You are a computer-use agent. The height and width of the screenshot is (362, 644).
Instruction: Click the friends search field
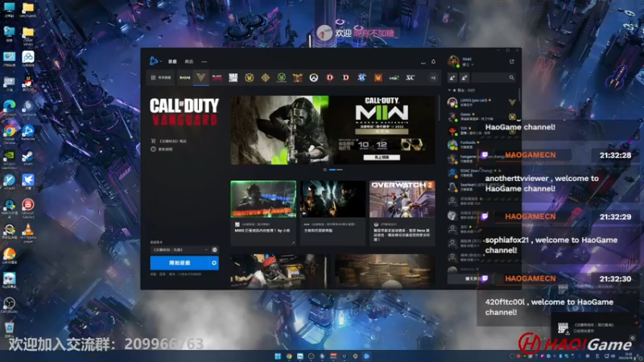pyautogui.click(x=493, y=77)
